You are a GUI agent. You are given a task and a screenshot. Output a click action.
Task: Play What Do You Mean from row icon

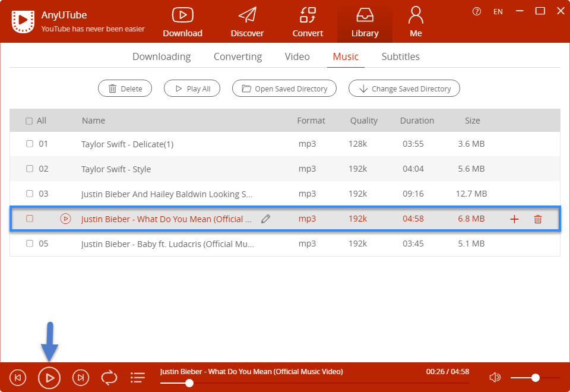[x=65, y=219]
